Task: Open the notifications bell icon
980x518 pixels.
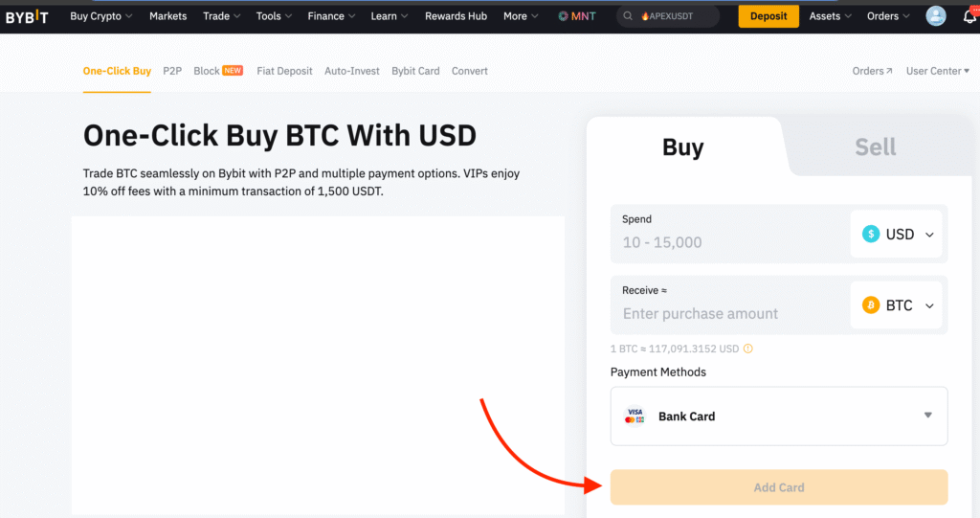Action: point(969,16)
